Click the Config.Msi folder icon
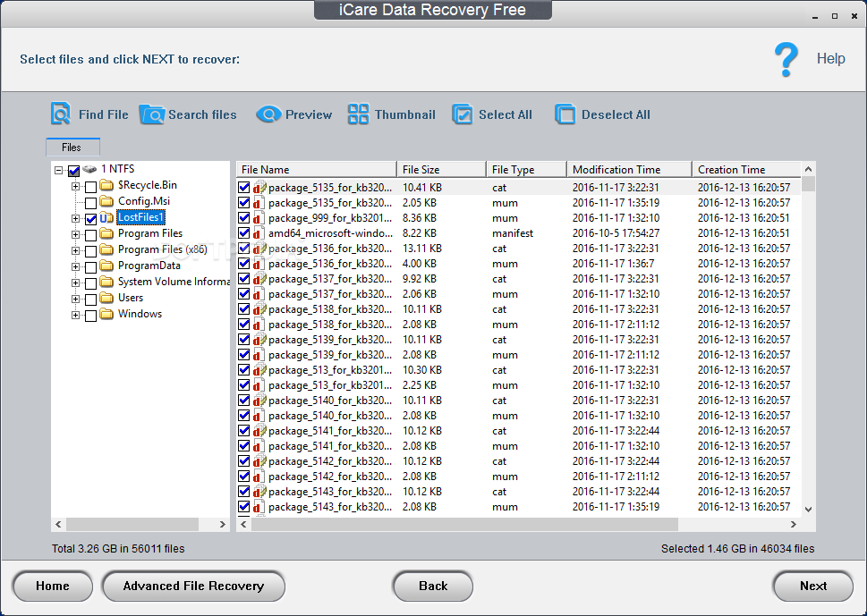Screen dimensions: 867x616 point(106,201)
